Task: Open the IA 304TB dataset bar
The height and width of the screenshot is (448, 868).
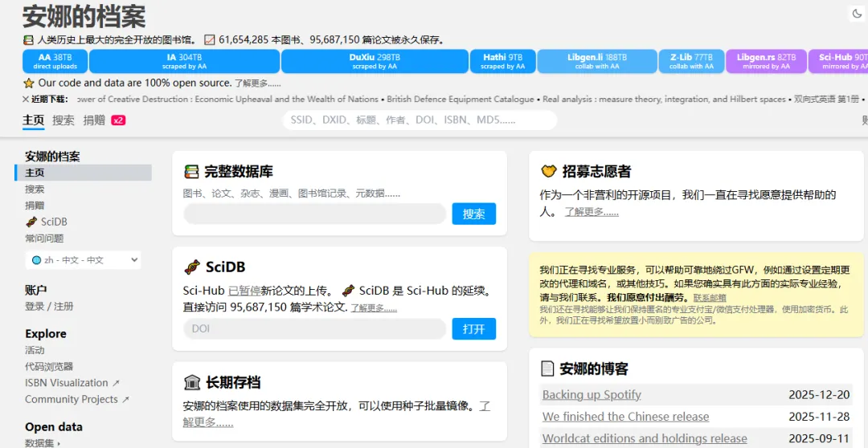Action: point(184,61)
